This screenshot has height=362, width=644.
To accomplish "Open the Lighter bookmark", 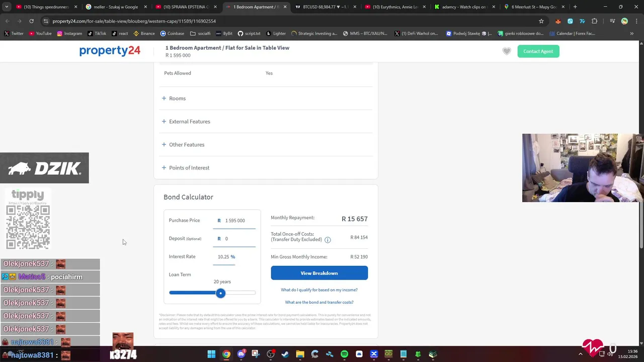I will pos(276,34).
